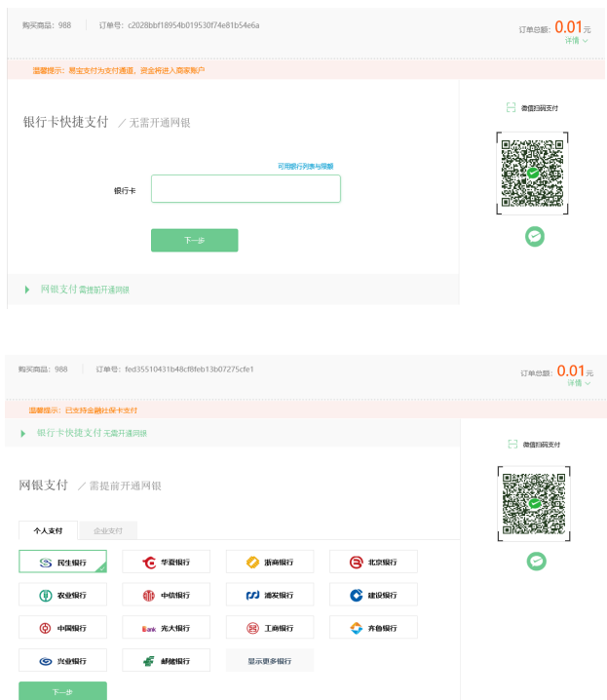
Task: Select the 北京银行 bank logo option
Action: (x=373, y=563)
